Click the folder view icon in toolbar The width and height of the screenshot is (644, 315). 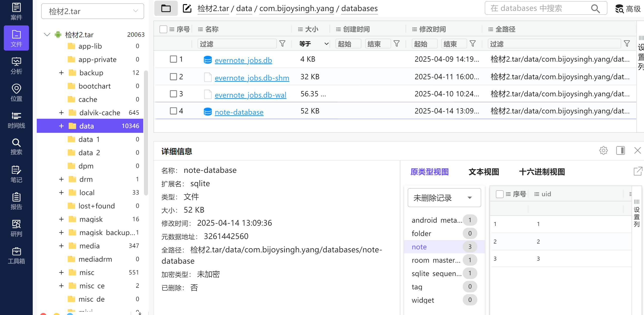pyautogui.click(x=166, y=8)
